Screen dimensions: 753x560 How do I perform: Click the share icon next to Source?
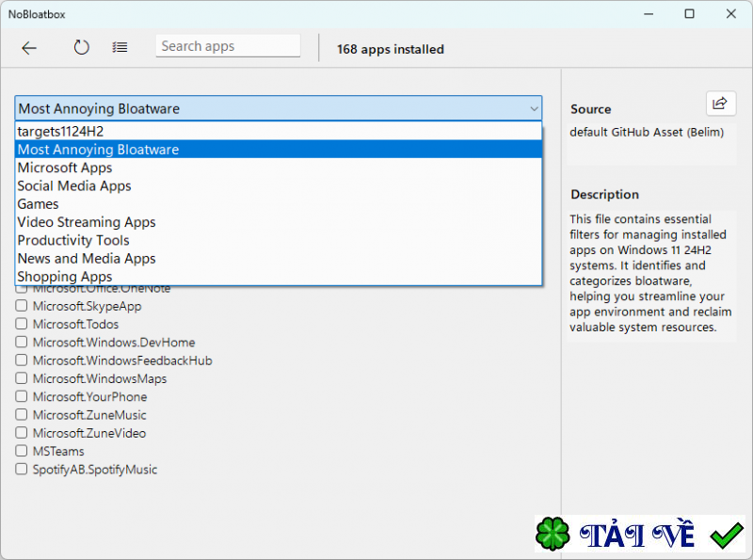720,103
